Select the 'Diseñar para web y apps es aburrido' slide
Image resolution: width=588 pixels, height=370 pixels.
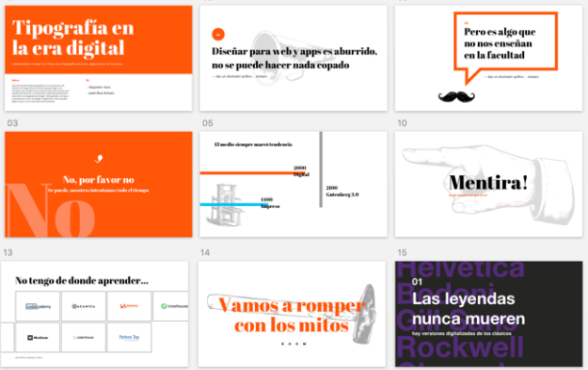[x=294, y=58]
